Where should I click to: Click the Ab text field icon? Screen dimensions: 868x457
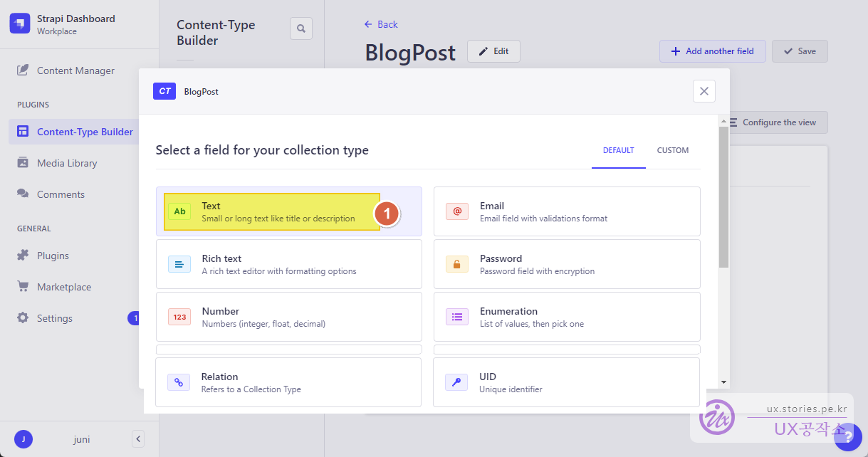pyautogui.click(x=179, y=211)
